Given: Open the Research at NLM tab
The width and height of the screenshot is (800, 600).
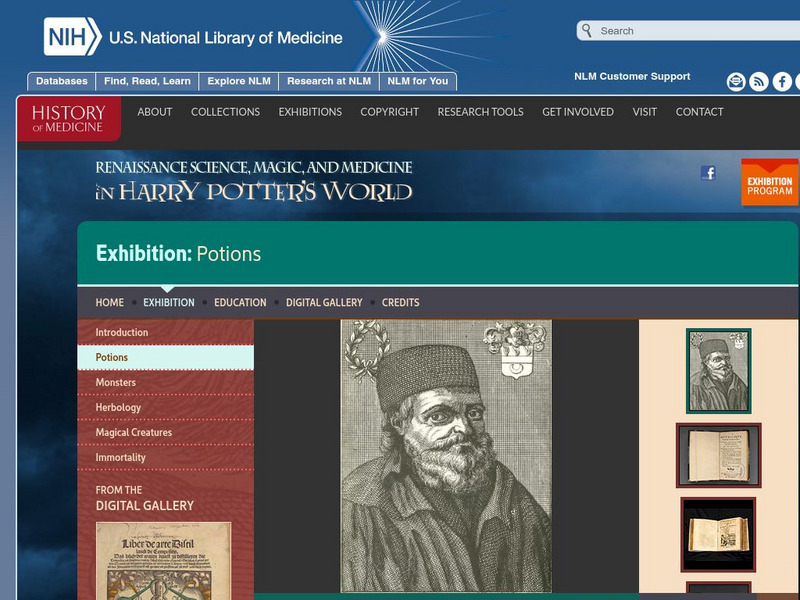Looking at the screenshot, I should pyautogui.click(x=329, y=81).
